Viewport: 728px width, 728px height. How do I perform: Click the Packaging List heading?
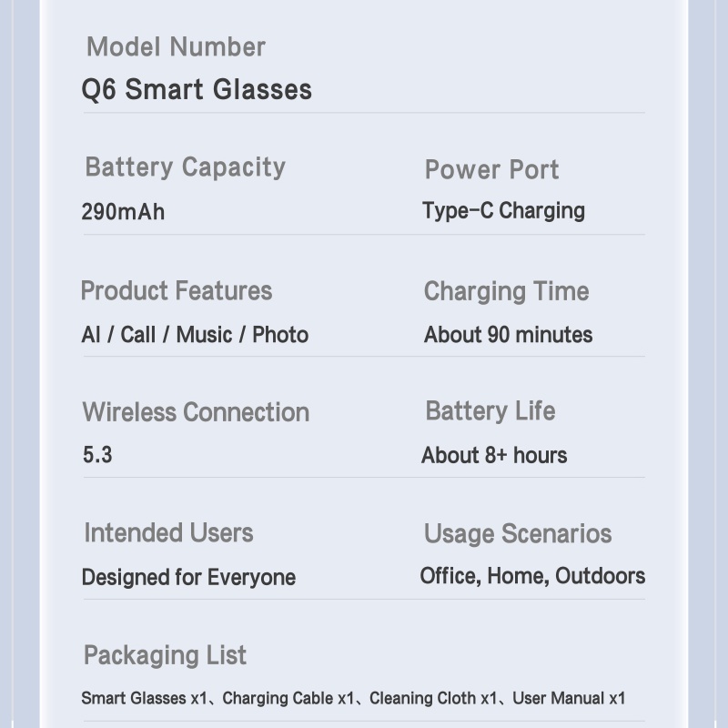(165, 655)
